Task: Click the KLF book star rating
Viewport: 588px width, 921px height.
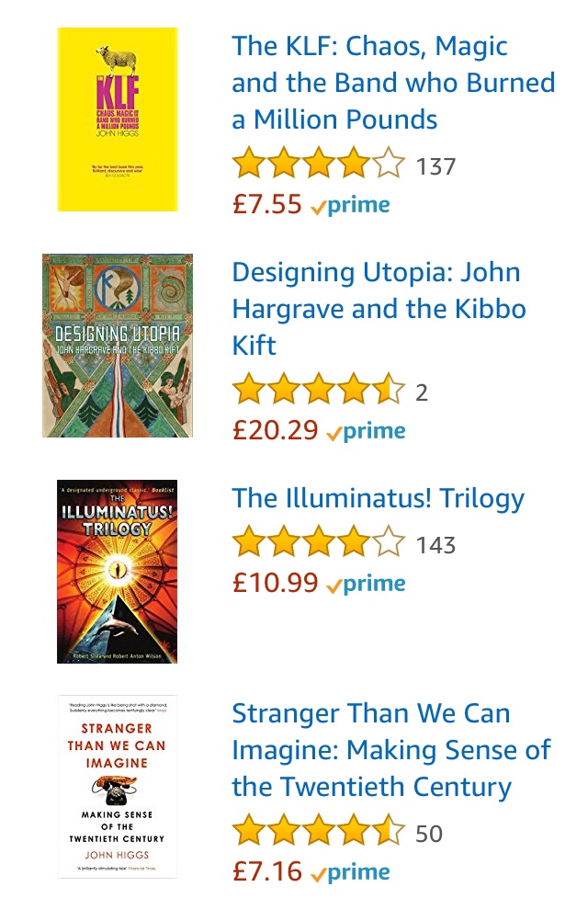Action: coord(318,166)
